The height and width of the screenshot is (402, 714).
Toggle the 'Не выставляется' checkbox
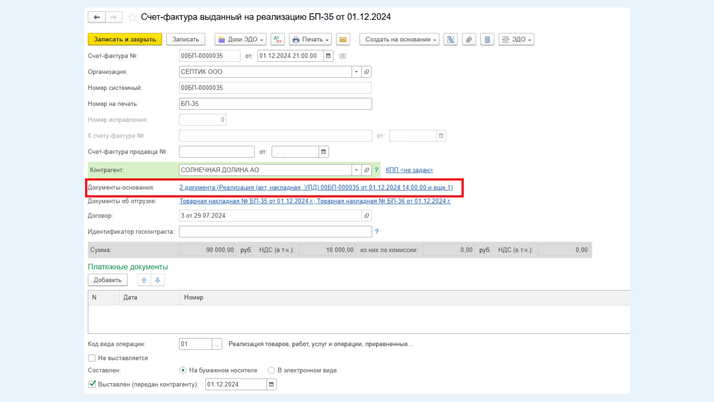click(x=92, y=358)
